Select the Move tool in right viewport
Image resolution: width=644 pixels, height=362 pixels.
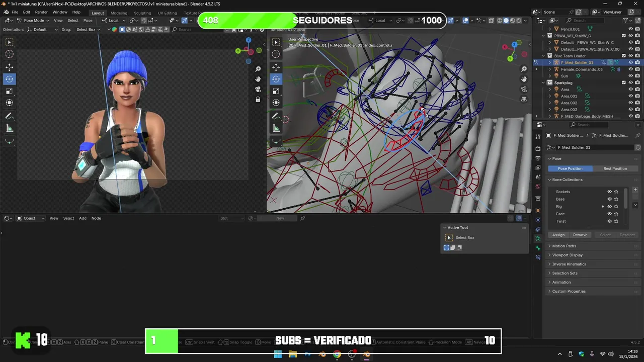click(x=276, y=67)
